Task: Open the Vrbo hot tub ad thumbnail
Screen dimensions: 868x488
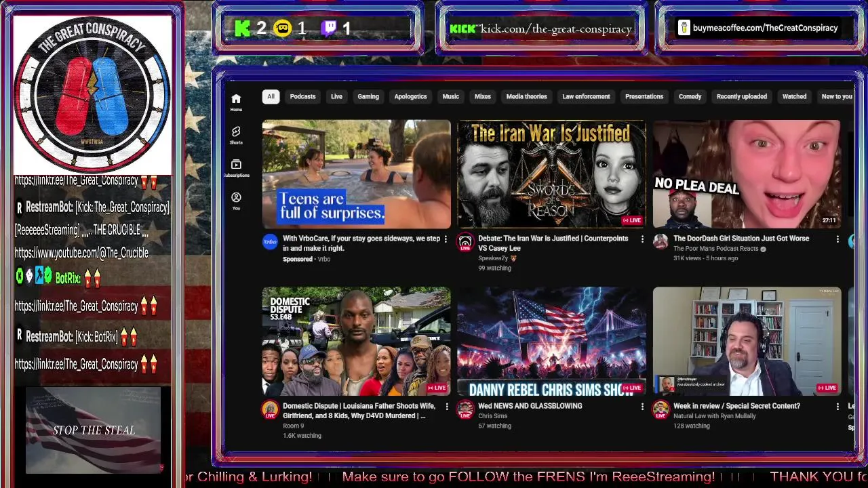Action: (x=357, y=174)
